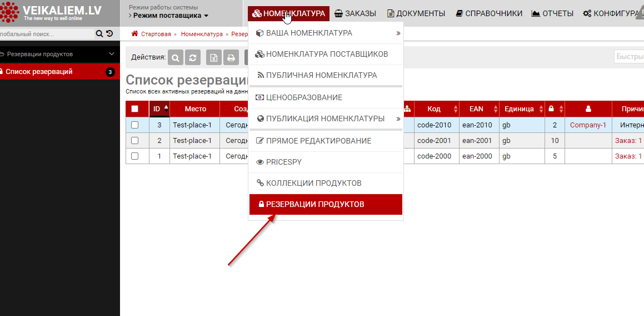Toggle the select-all checkbox in table header
The width and height of the screenshot is (644, 316).
click(x=134, y=109)
